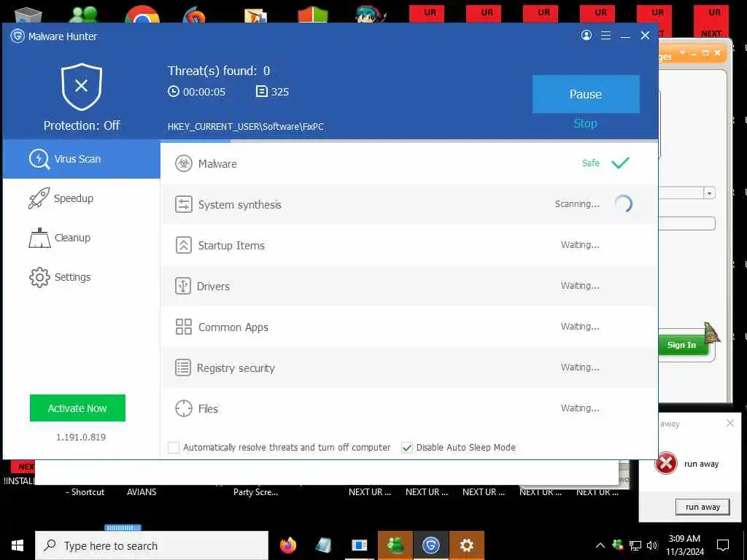This screenshot has width=747, height=560.
Task: Close the run away dialog
Action: pos(730,423)
